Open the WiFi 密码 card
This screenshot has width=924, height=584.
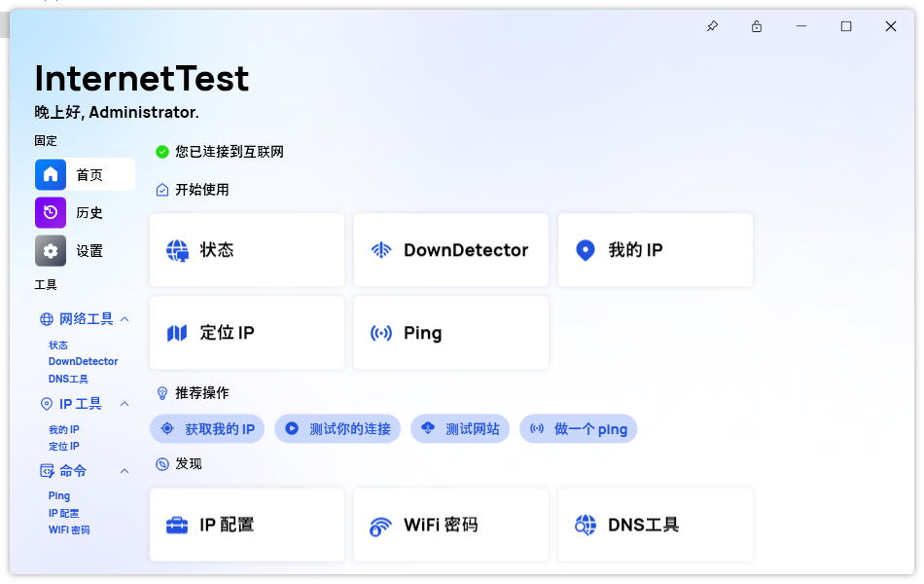[451, 525]
